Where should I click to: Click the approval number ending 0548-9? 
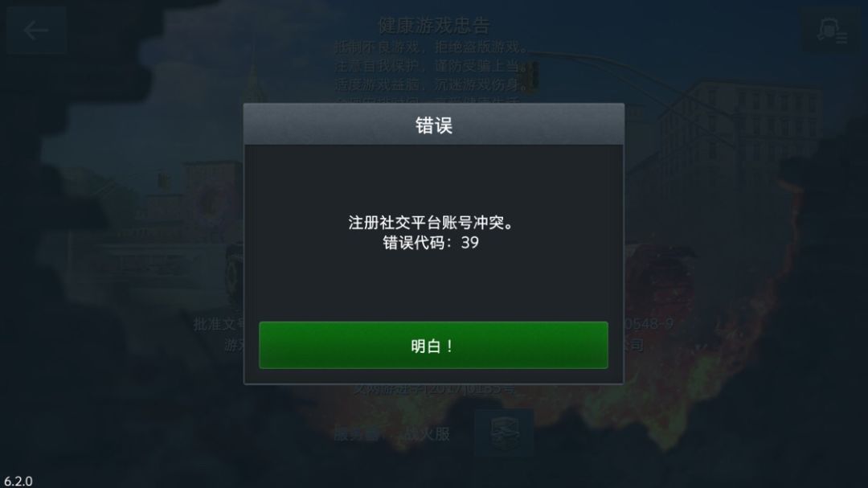pyautogui.click(x=649, y=323)
